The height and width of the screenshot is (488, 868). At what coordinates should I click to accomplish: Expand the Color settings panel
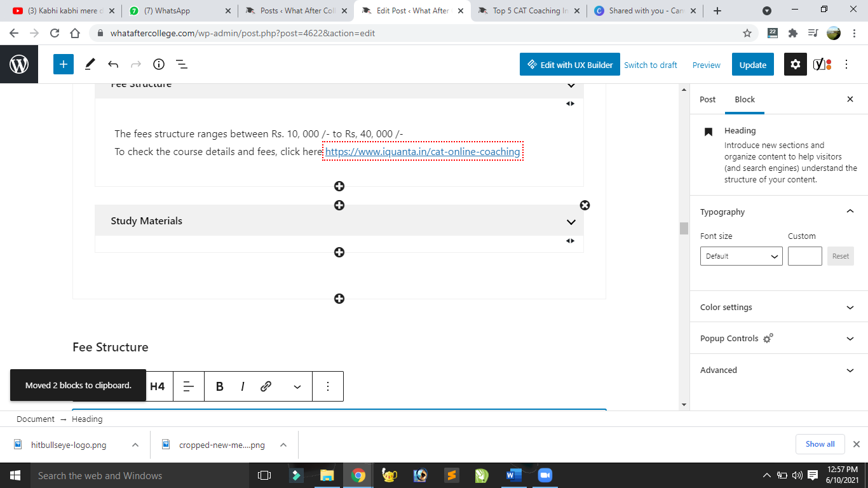click(x=778, y=308)
